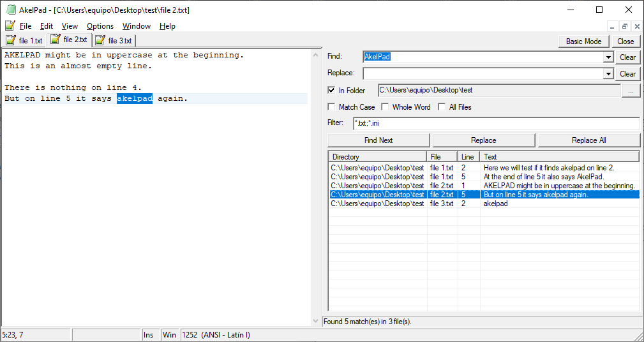
Task: Sort results by Text column header
Action: point(560,157)
